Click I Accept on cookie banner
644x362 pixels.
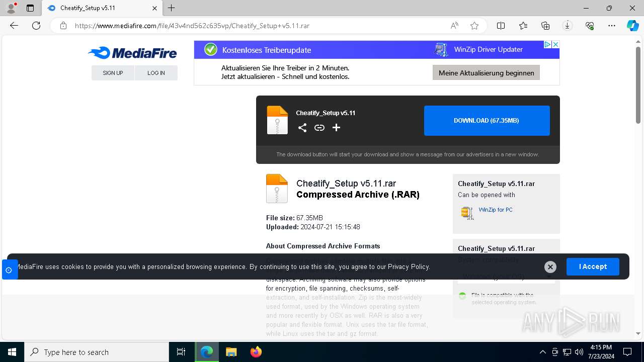tap(593, 266)
